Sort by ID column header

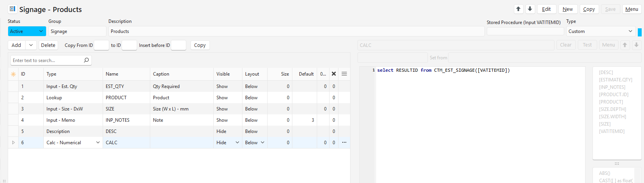[x=31, y=74]
